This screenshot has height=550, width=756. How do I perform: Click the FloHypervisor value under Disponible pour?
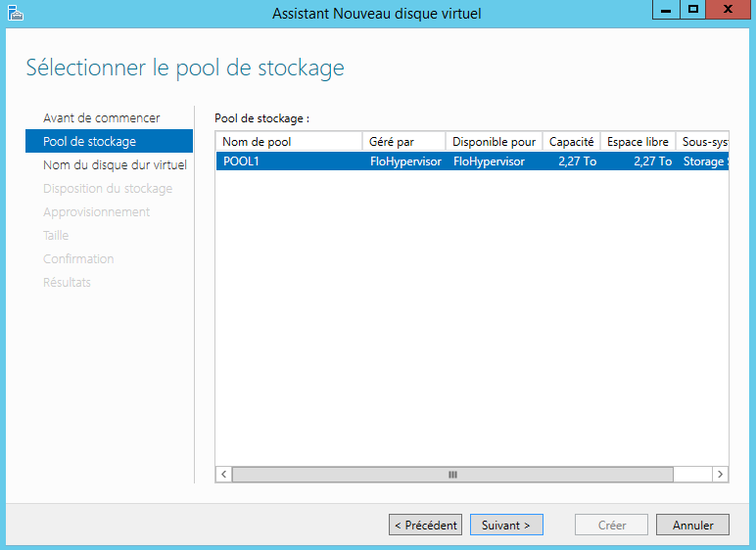click(489, 161)
